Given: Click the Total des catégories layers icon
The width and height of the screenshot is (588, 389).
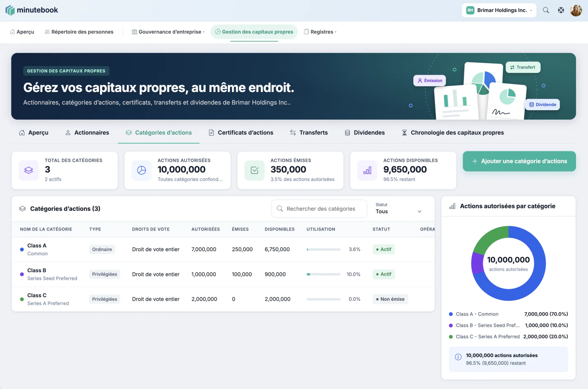Looking at the screenshot, I should coord(29,170).
